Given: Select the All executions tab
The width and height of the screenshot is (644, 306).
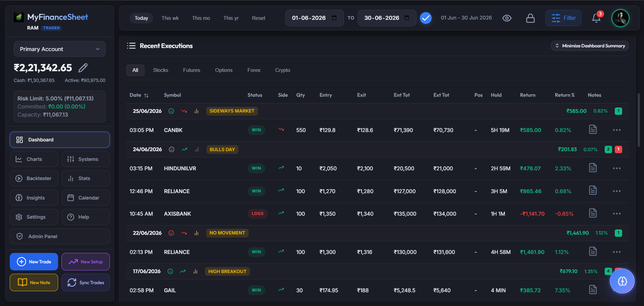Looking at the screenshot, I should point(135,70).
